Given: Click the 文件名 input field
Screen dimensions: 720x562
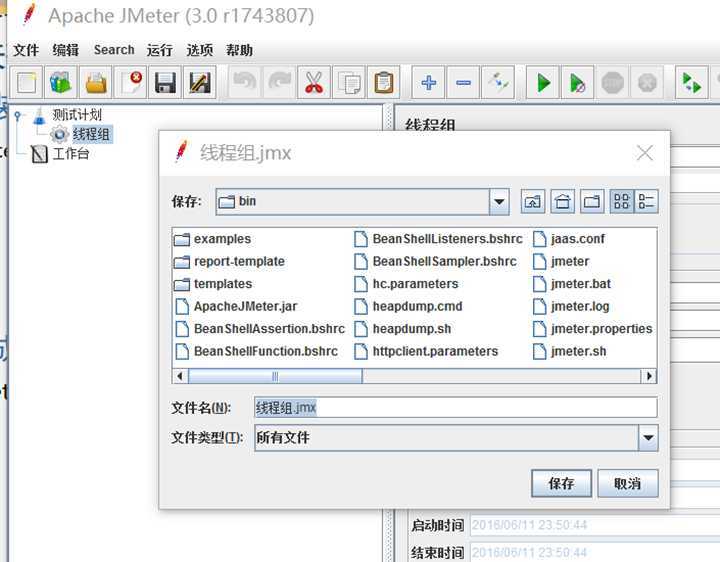Looking at the screenshot, I should [x=456, y=407].
